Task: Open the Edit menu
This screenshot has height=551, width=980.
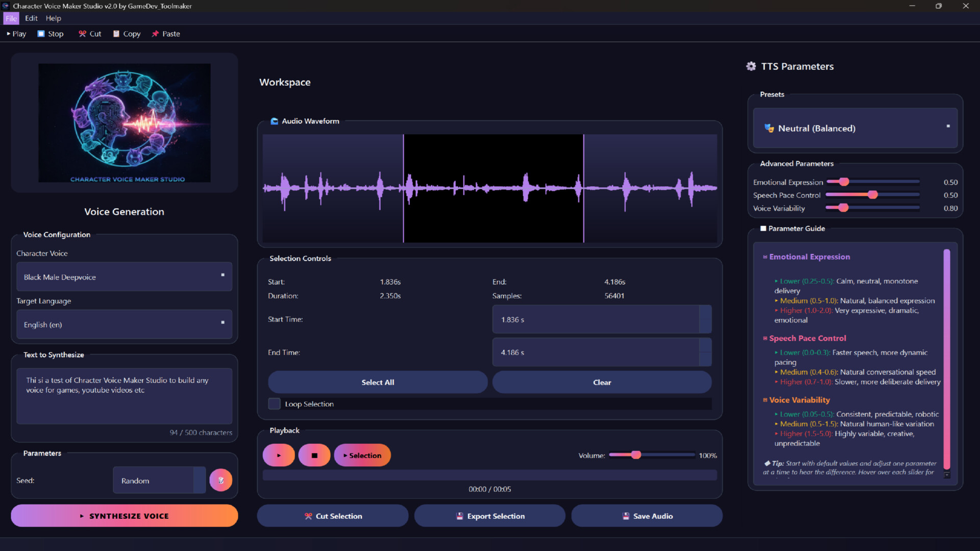Action: (31, 18)
